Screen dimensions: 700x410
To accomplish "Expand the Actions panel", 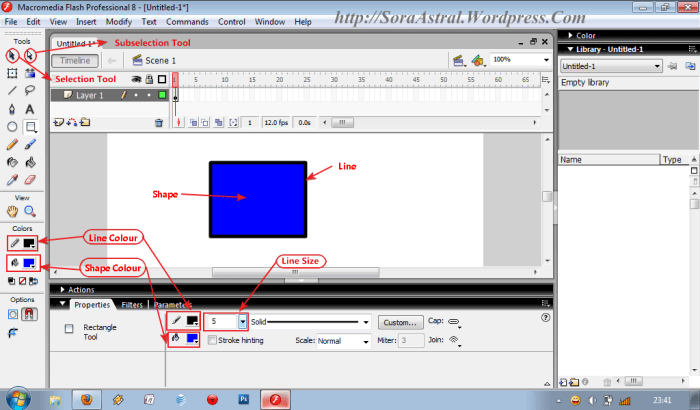I will [62, 289].
